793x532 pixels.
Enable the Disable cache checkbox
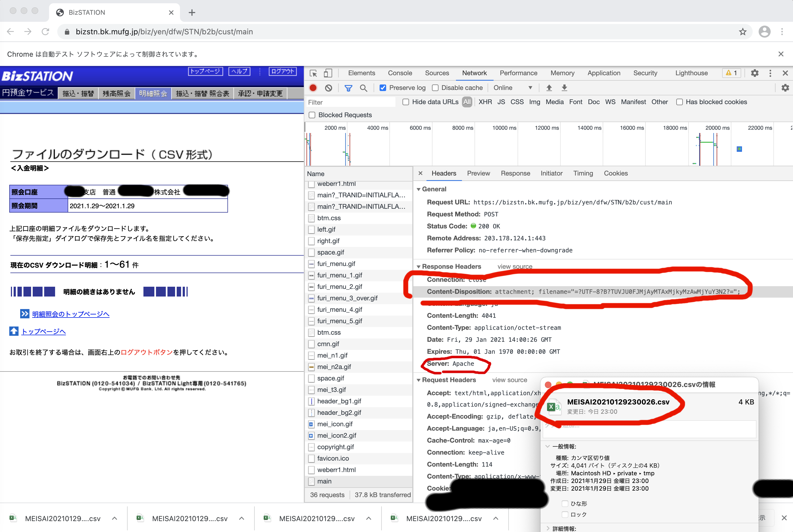click(x=435, y=88)
